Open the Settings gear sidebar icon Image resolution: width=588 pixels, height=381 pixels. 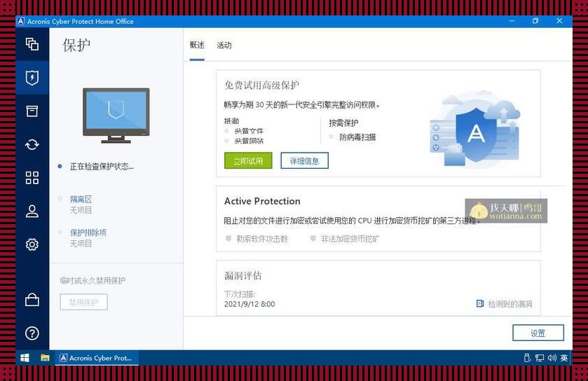tap(32, 244)
